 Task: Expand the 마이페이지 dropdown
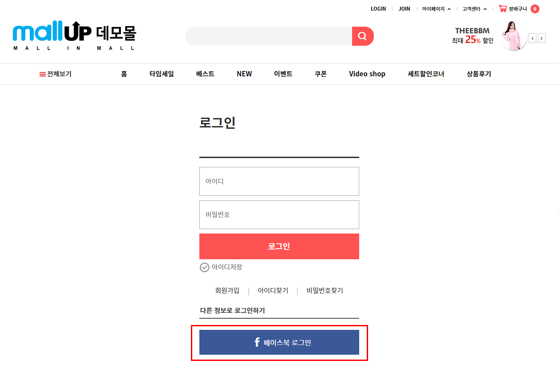(436, 9)
